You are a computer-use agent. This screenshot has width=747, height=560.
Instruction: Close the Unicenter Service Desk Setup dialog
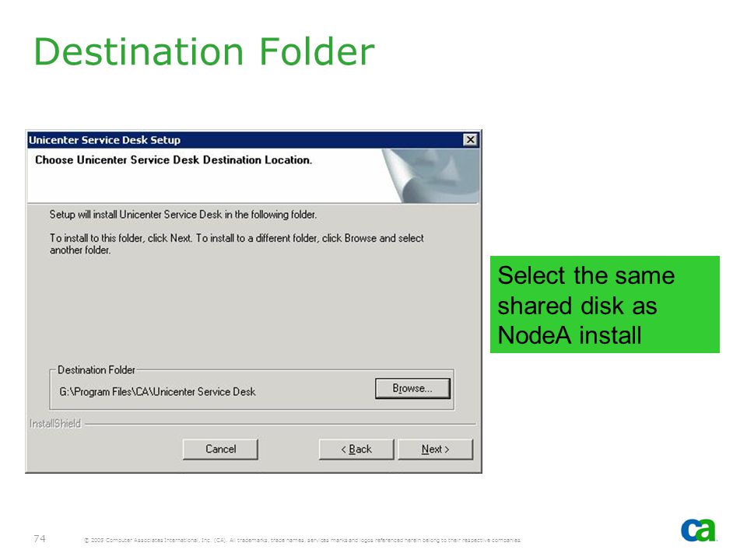pyautogui.click(x=470, y=139)
